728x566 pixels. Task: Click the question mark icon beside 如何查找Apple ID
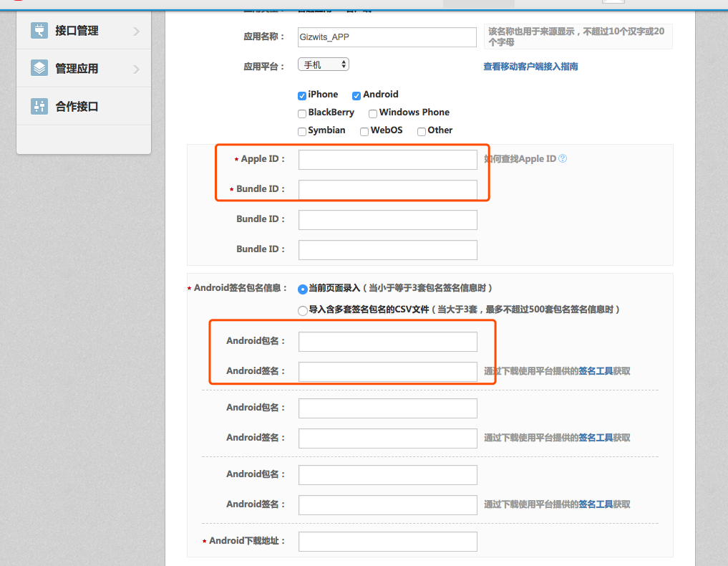[x=563, y=159]
